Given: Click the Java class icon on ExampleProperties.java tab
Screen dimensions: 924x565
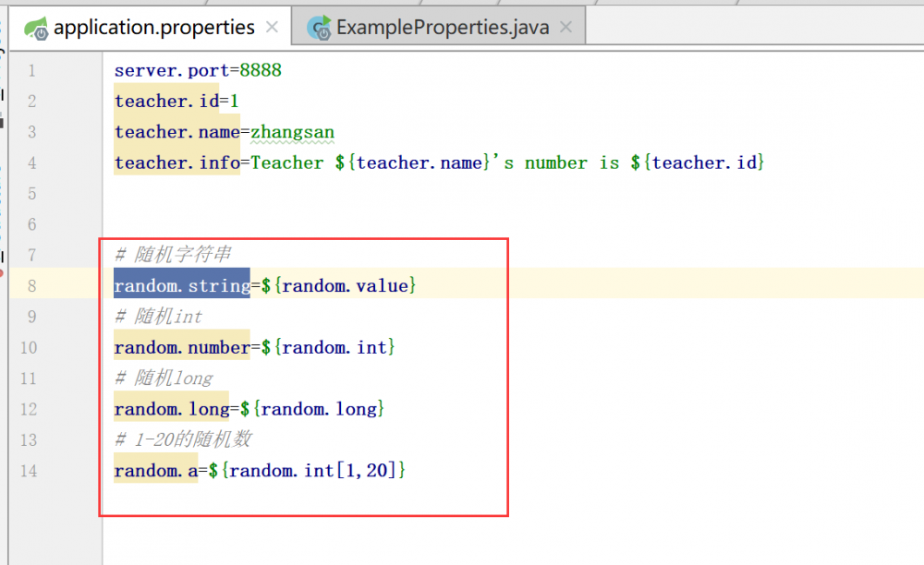Looking at the screenshot, I should tap(320, 29).
